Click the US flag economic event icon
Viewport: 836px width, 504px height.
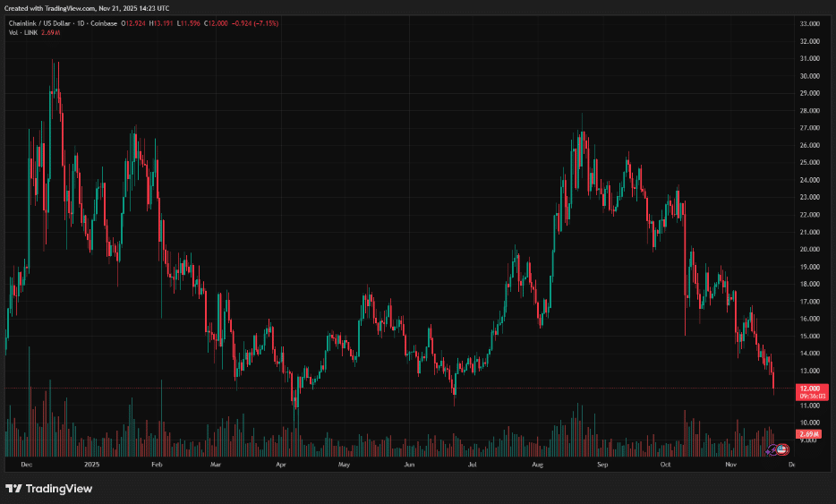(782, 448)
